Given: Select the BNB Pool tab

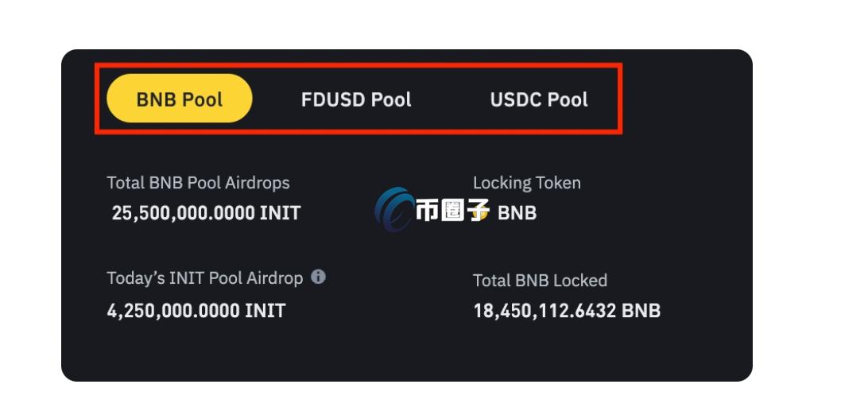Looking at the screenshot, I should [x=180, y=99].
